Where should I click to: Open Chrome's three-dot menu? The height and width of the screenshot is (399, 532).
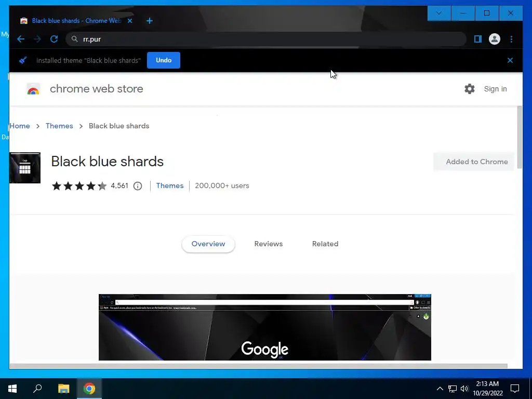[x=511, y=39]
